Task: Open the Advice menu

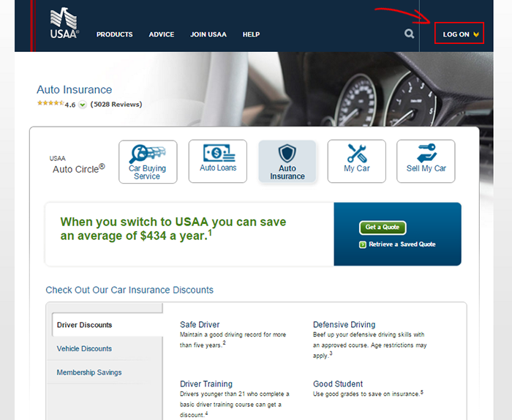Action: (x=162, y=34)
